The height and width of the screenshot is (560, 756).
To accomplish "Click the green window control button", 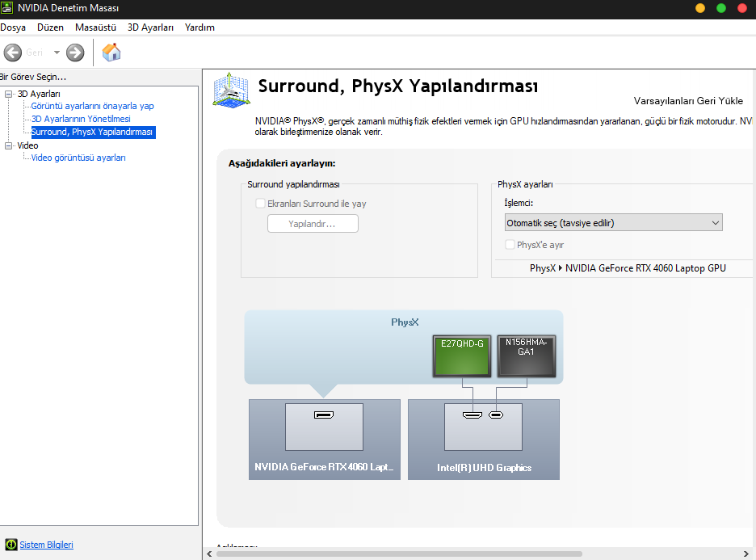I will pyautogui.click(x=721, y=8).
